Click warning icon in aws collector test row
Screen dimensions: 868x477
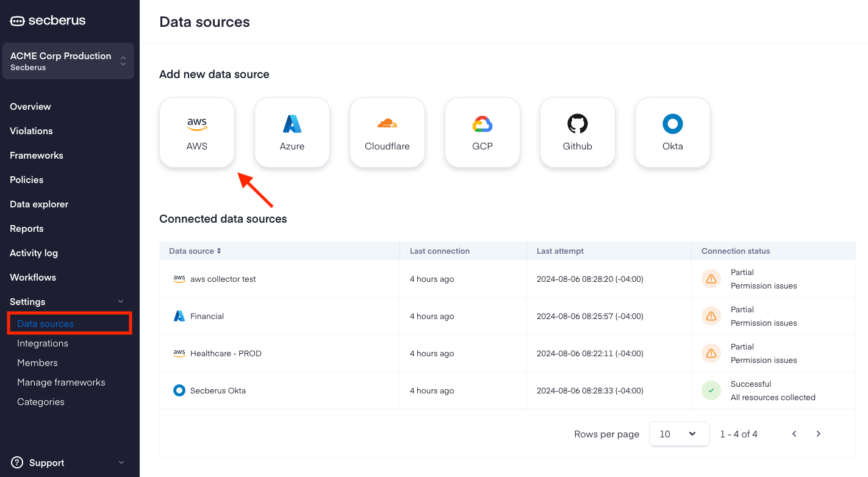[x=711, y=279]
